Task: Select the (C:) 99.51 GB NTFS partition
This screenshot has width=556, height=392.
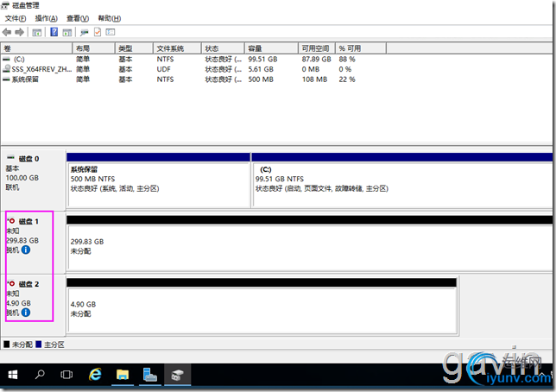Action: (x=402, y=180)
